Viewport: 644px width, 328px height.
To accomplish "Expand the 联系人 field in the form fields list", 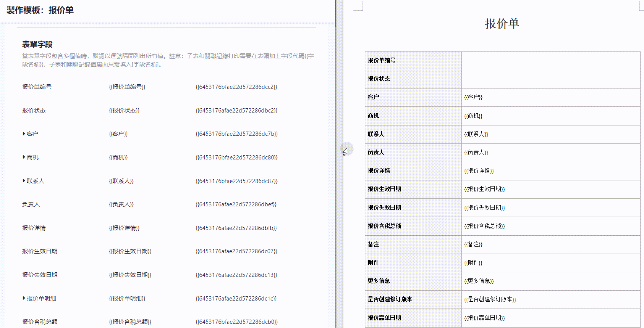I will coord(24,181).
